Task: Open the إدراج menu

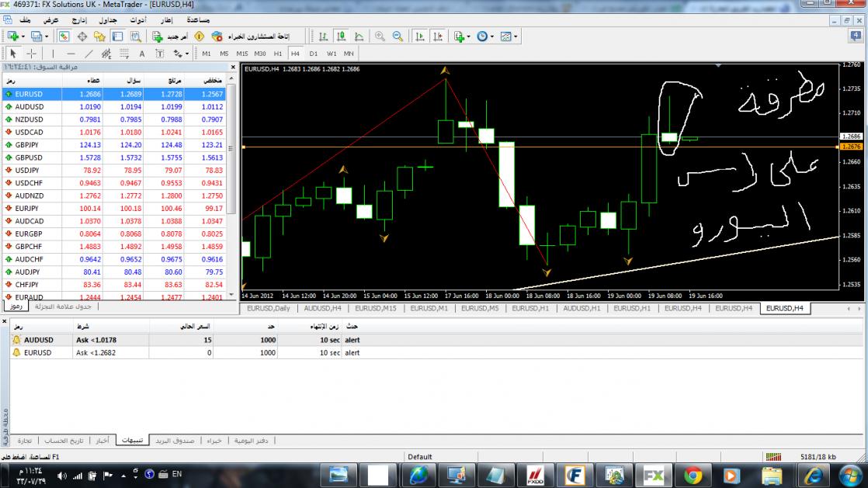Action: (79, 20)
